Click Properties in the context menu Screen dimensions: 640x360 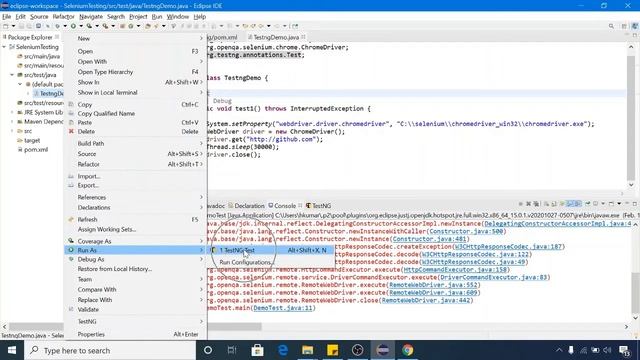point(136,334)
